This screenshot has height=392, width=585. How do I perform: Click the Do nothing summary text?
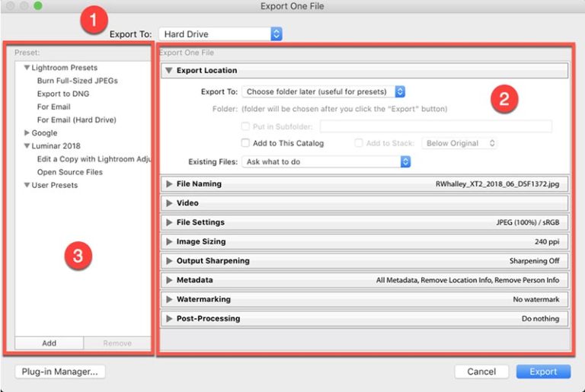tap(540, 318)
